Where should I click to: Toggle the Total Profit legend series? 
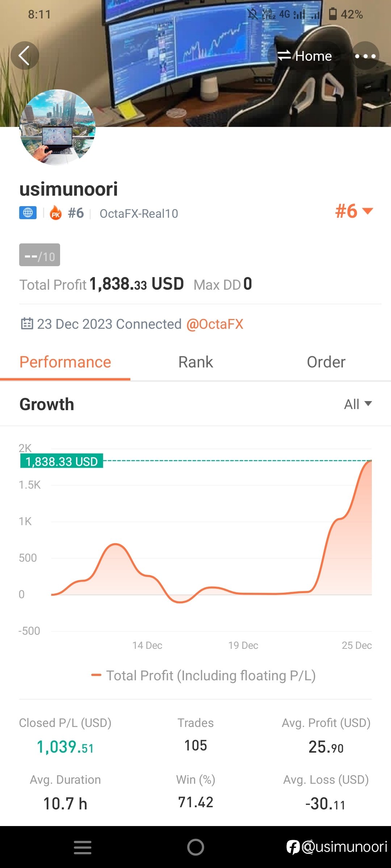203,675
